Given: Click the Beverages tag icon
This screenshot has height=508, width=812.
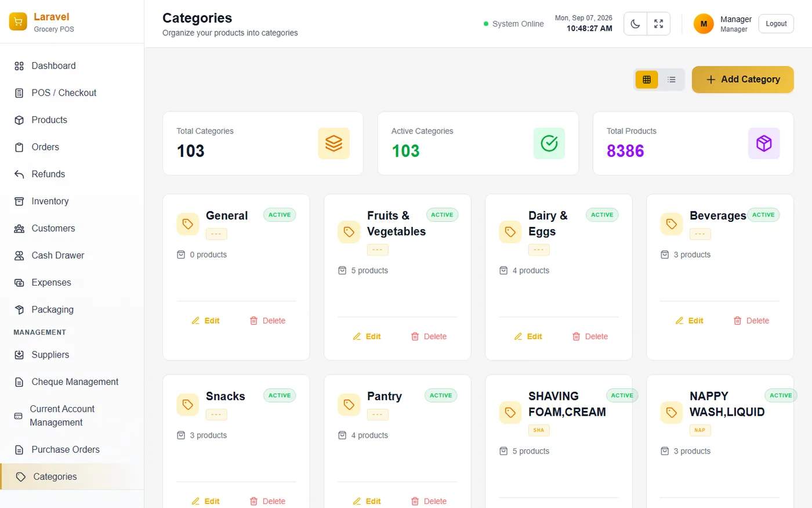Looking at the screenshot, I should click(x=672, y=224).
